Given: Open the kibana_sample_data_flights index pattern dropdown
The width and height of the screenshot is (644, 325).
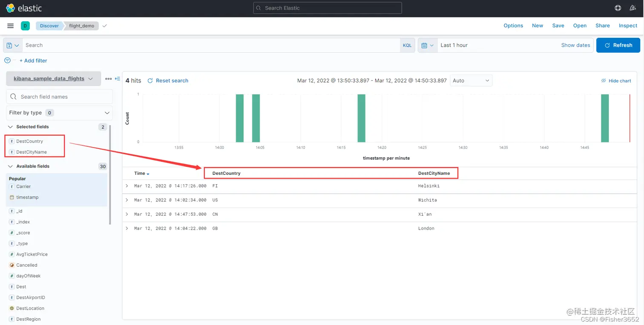Looking at the screenshot, I should (53, 79).
